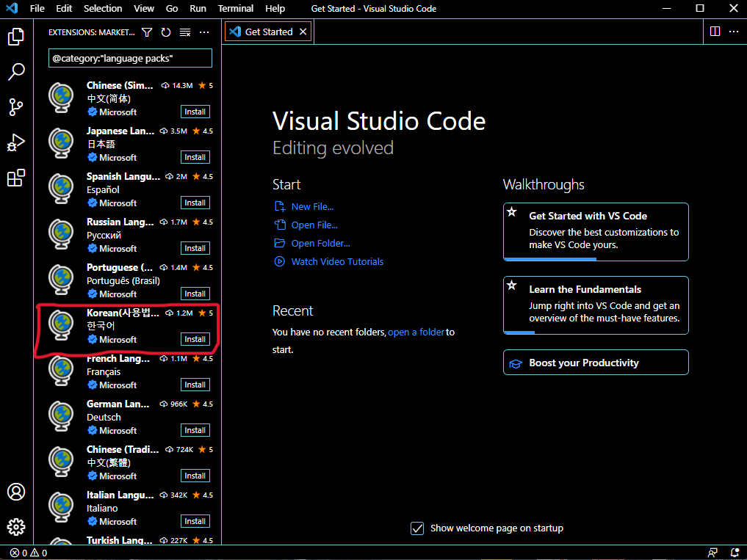Open Accounts icon in activity bar
747x560 pixels.
tap(16, 492)
